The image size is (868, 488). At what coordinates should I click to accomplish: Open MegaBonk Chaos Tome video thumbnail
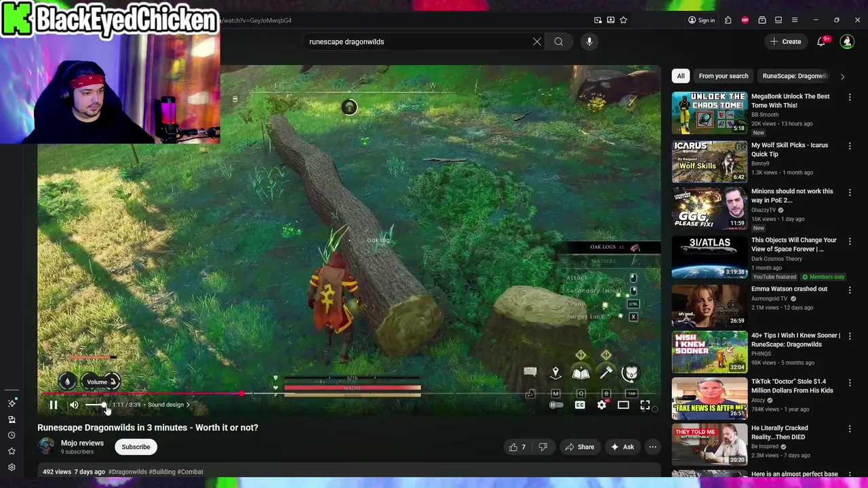[x=709, y=113]
